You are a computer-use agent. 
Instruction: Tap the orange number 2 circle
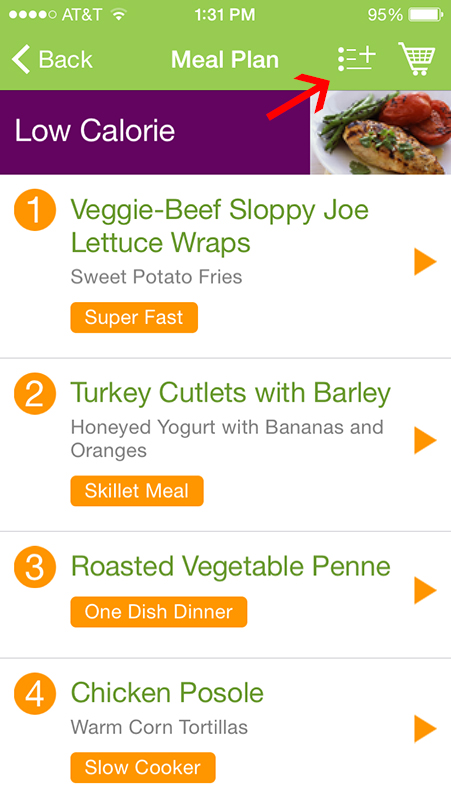[x=35, y=393]
